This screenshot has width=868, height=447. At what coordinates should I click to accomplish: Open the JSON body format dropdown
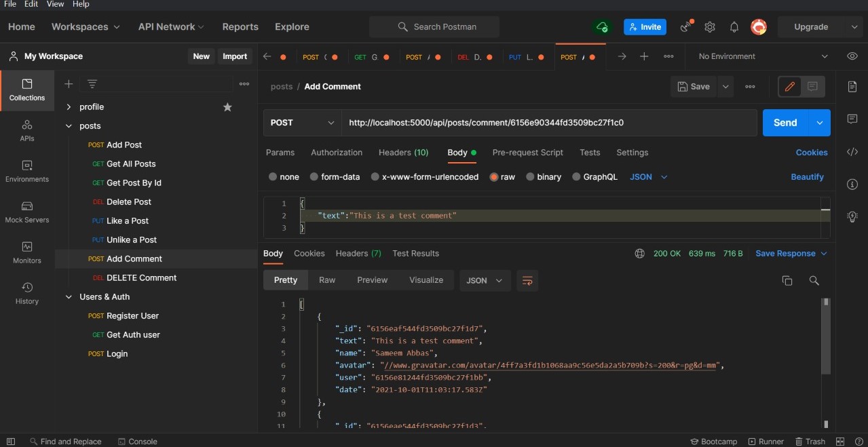click(x=649, y=176)
